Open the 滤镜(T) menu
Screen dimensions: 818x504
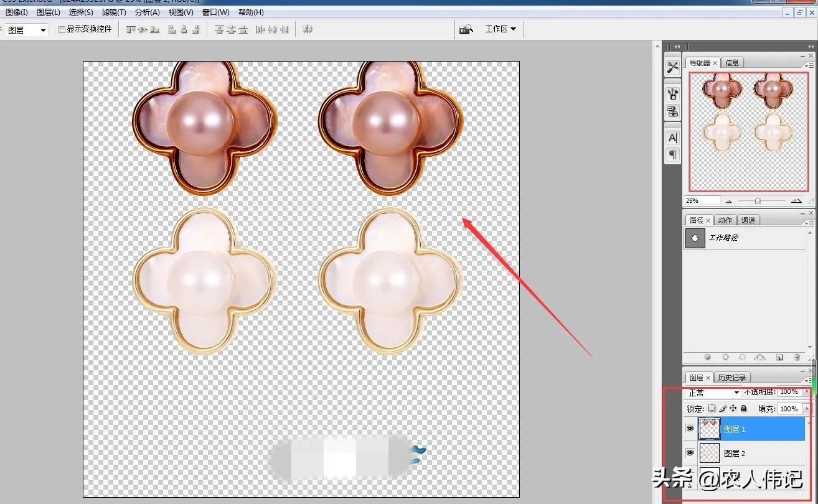(x=114, y=12)
